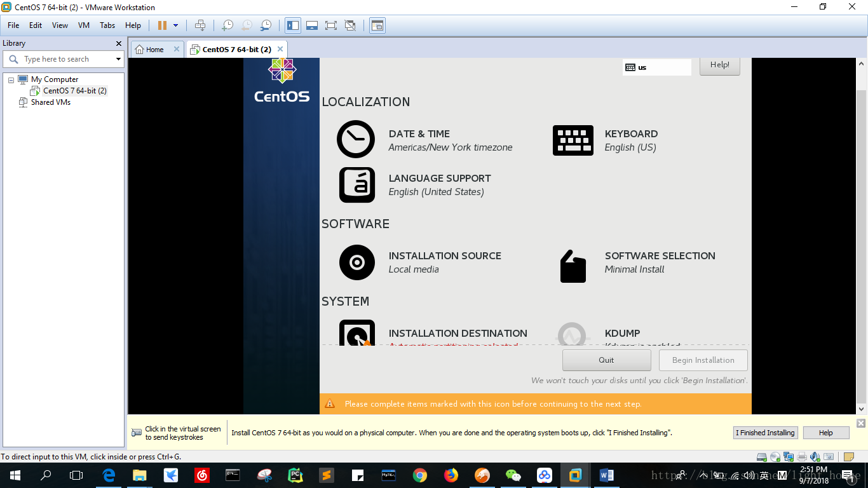The height and width of the screenshot is (488, 868).
Task: Open the KDUMP settings icon
Action: click(x=573, y=334)
